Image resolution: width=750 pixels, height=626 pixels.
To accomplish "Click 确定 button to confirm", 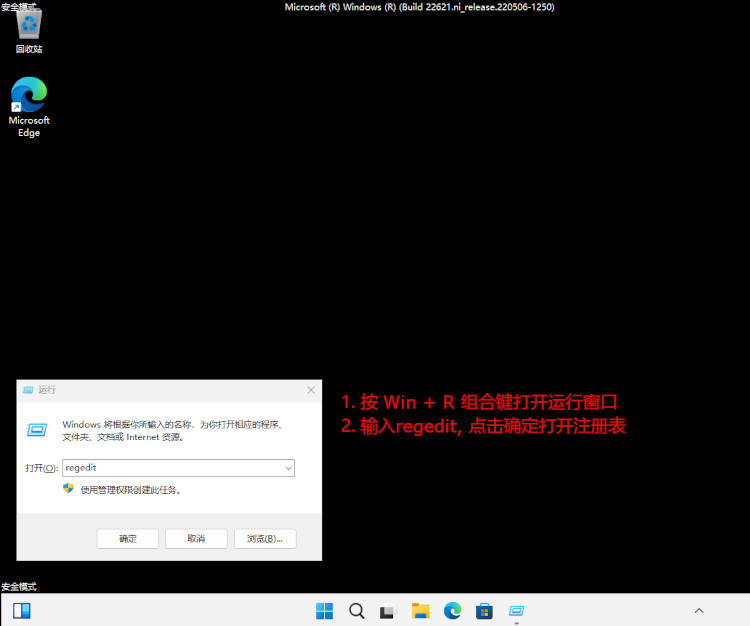I will (x=128, y=538).
